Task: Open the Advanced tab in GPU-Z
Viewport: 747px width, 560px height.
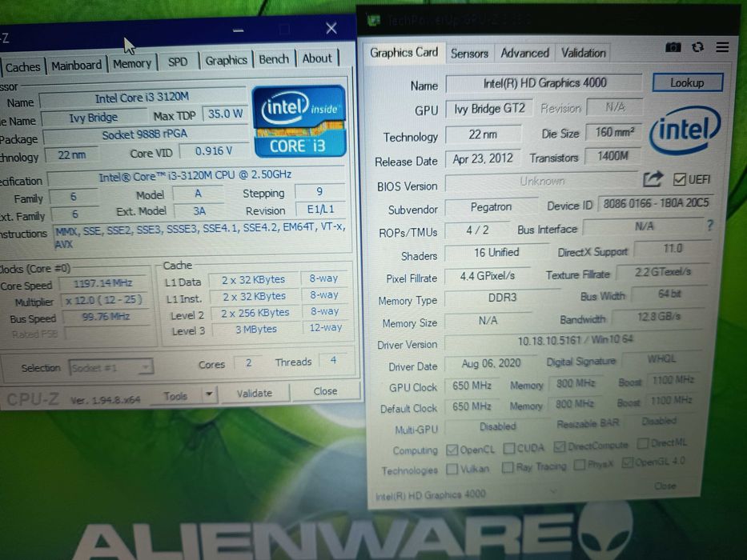Action: pos(524,53)
